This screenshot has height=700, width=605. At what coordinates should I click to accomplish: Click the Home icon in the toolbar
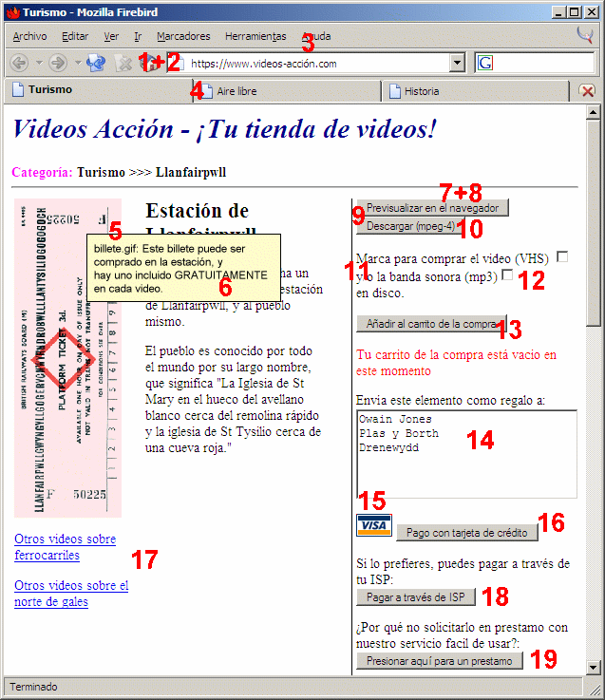coord(150,63)
